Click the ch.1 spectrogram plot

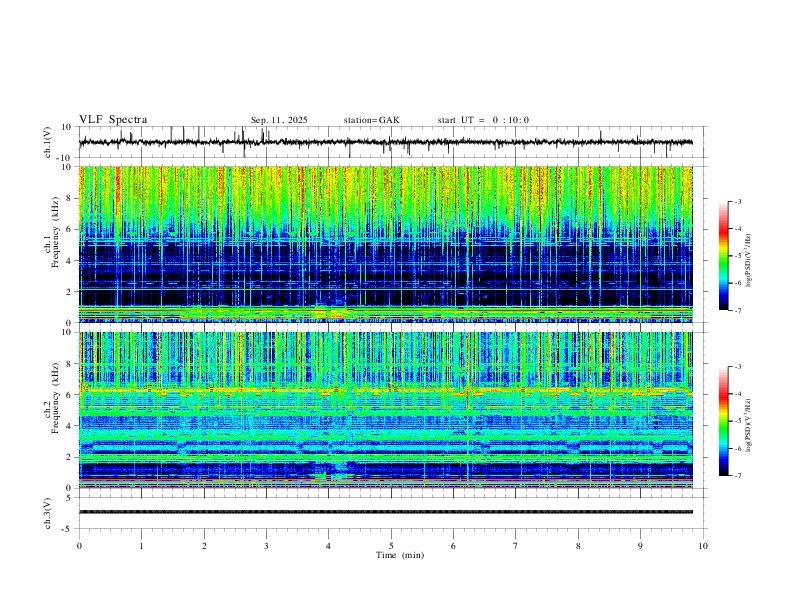coord(386,244)
